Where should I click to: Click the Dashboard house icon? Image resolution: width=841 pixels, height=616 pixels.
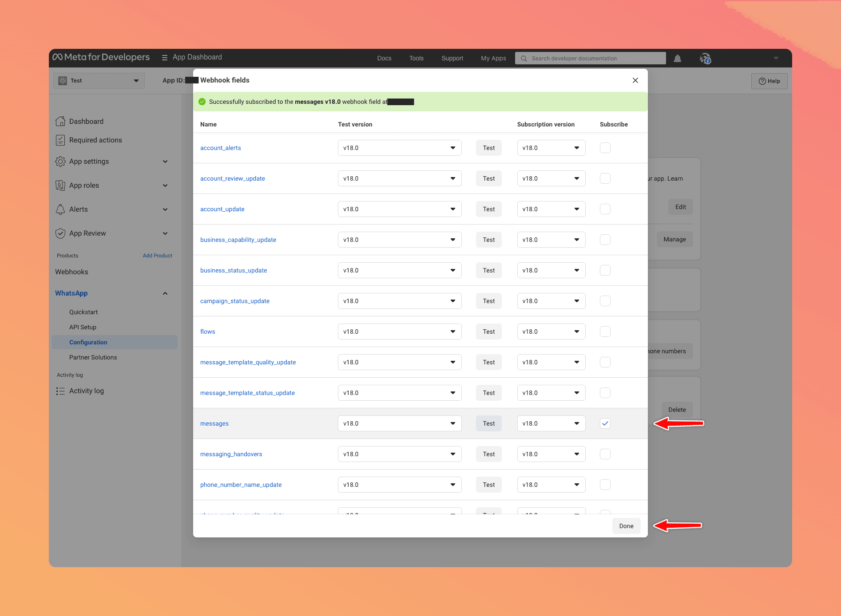pyautogui.click(x=60, y=121)
